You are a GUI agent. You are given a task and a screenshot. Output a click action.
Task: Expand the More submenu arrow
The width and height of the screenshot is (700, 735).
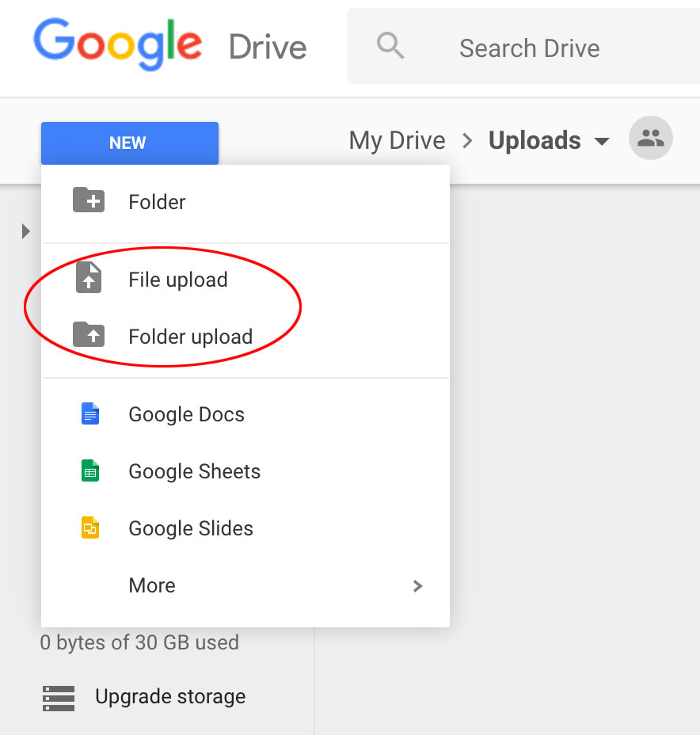418,586
